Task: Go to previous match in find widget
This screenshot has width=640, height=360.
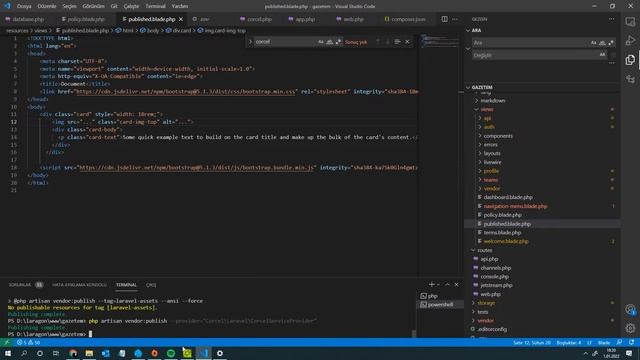Action: (378, 42)
